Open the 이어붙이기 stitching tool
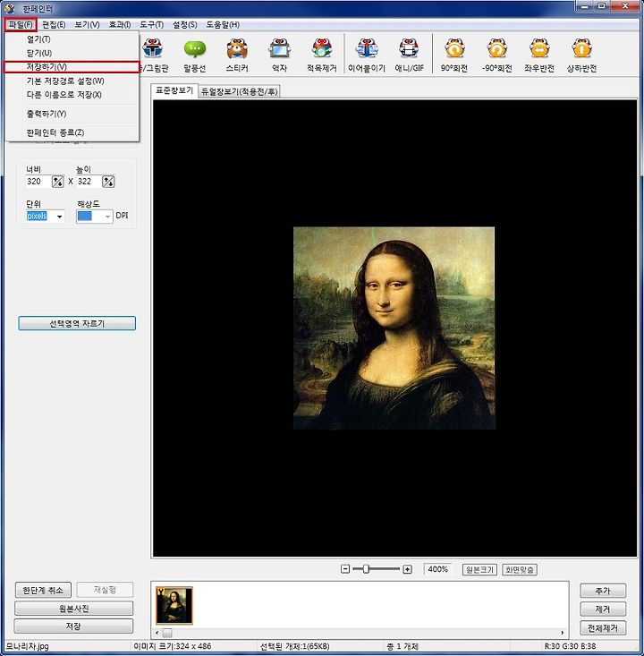The height and width of the screenshot is (656, 644). [x=367, y=55]
